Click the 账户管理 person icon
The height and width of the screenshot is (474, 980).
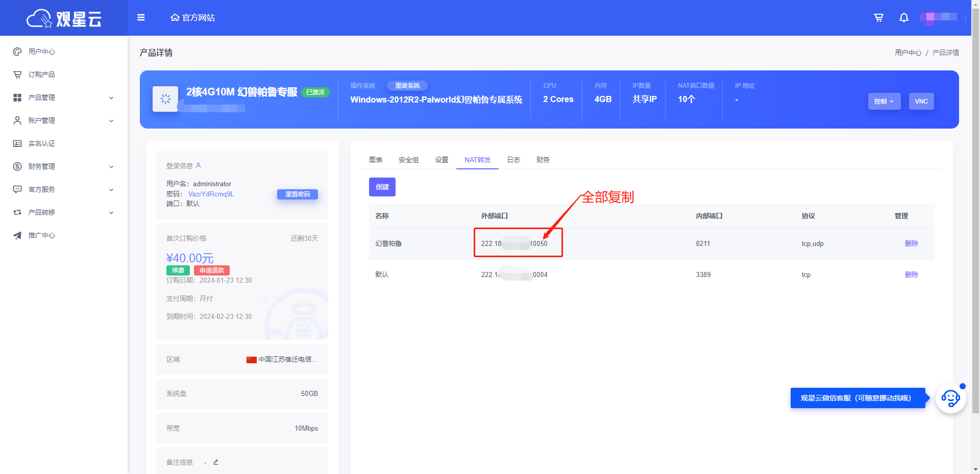[x=17, y=120]
